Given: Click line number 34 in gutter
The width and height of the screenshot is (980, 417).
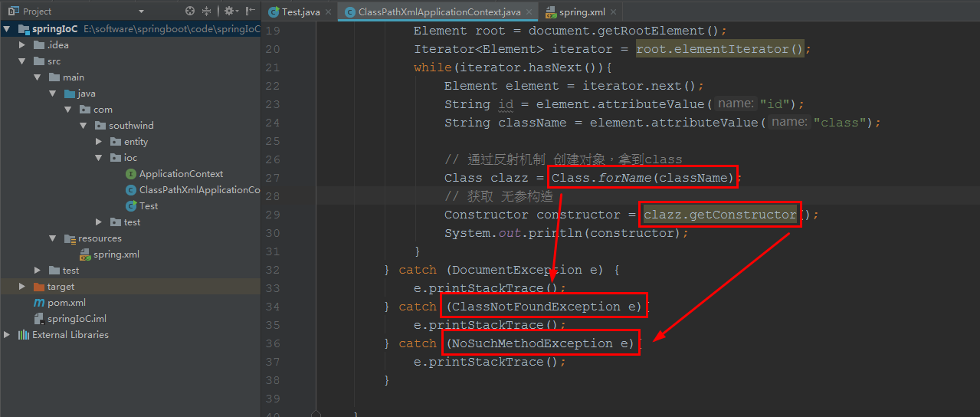Looking at the screenshot, I should click(x=272, y=307).
